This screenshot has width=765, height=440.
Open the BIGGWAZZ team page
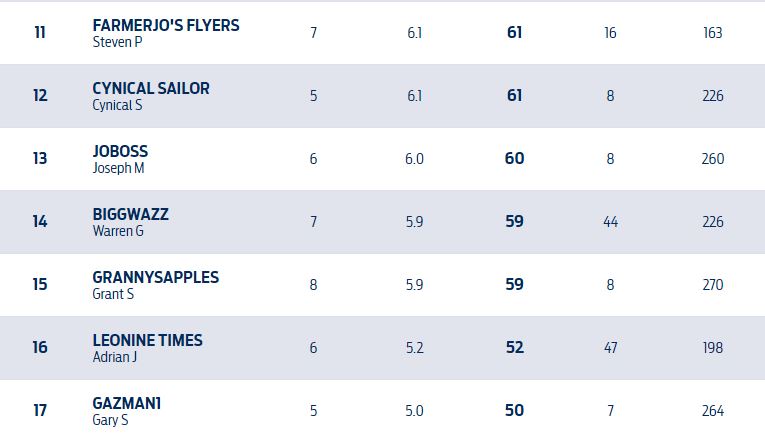(x=130, y=214)
